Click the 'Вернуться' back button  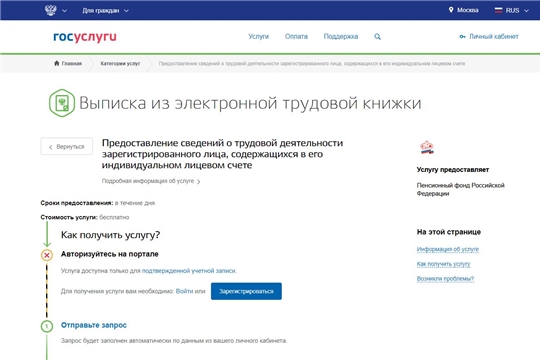[x=66, y=146]
